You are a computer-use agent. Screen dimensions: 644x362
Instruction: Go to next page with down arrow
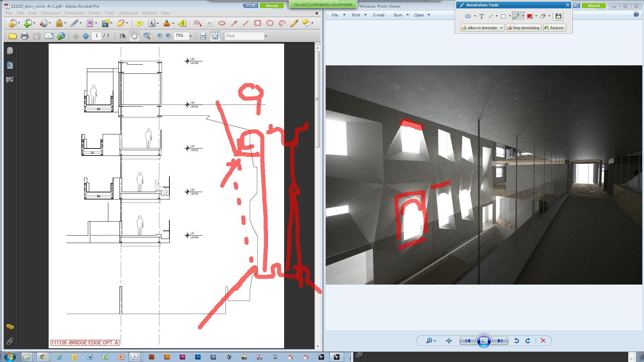86,36
